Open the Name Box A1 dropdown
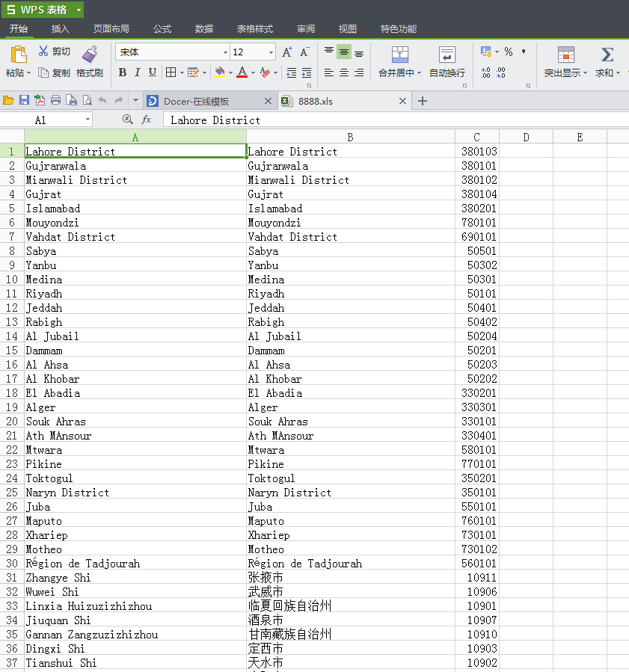Screen dimensions: 629x672 [88, 120]
